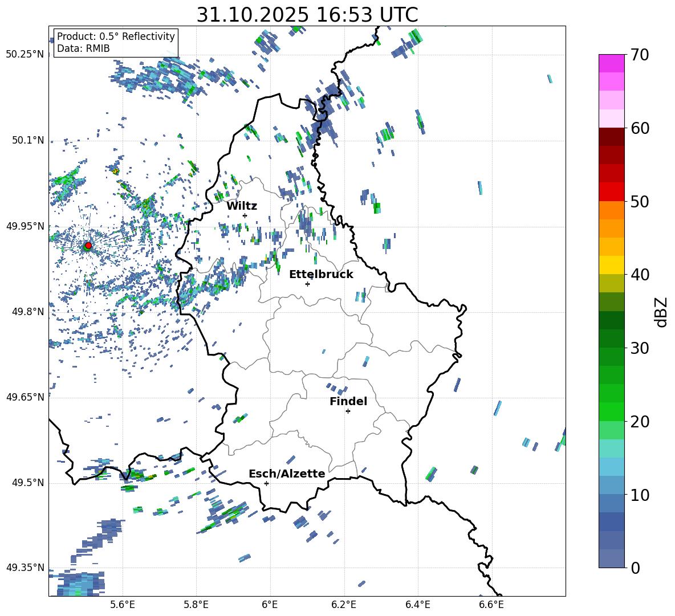Viewport: 675px width, 616px height.
Task: Click the red radar site marker dot
Action: click(88, 246)
